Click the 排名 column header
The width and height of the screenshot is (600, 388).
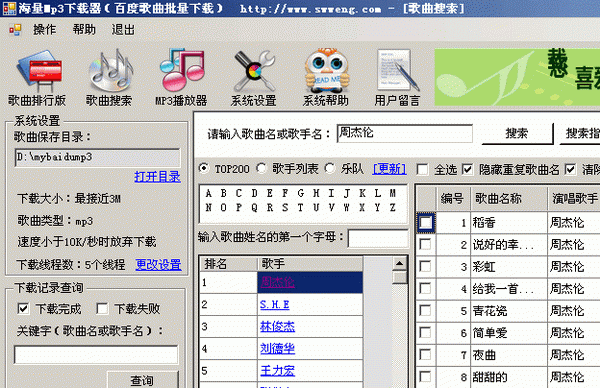pos(228,264)
